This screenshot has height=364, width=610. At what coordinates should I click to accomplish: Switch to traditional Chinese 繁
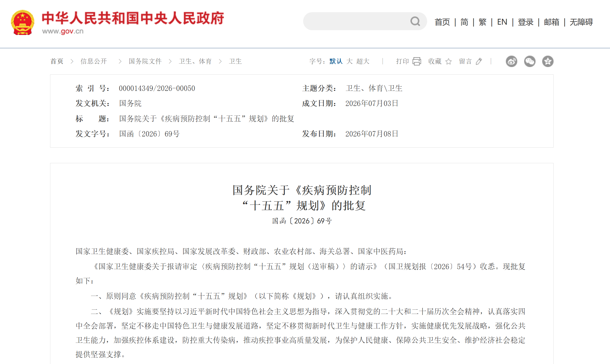[x=483, y=22]
